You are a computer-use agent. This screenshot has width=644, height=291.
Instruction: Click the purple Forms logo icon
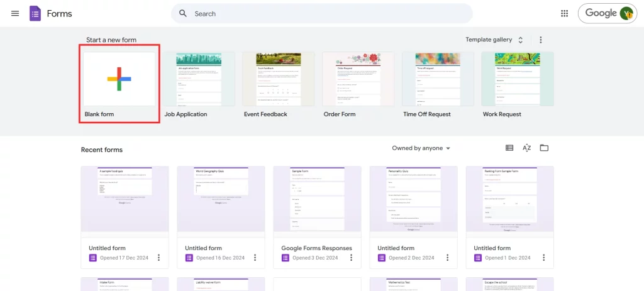(x=35, y=14)
